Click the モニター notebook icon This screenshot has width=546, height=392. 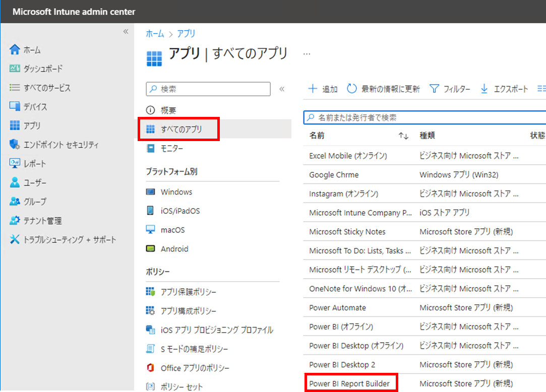[x=150, y=148]
